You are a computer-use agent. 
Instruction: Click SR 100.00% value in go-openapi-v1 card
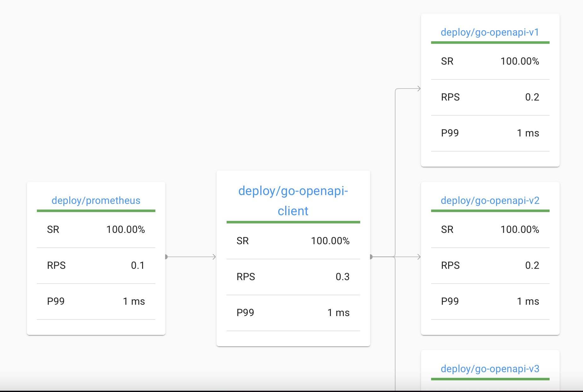pyautogui.click(x=520, y=61)
